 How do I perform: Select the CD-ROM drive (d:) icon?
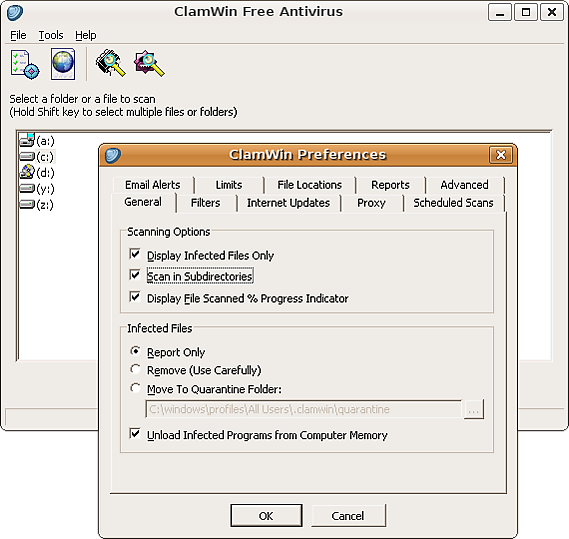[27, 172]
